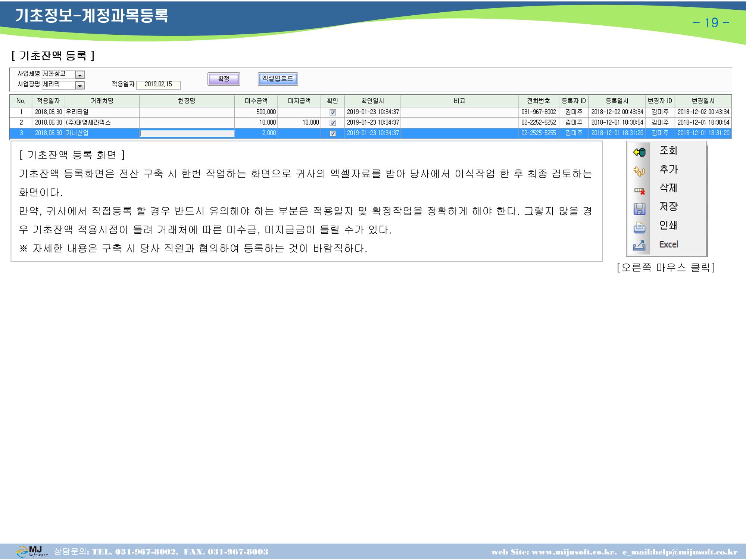Click the 거래처명 column header
The width and height of the screenshot is (746, 560).
coord(102,101)
